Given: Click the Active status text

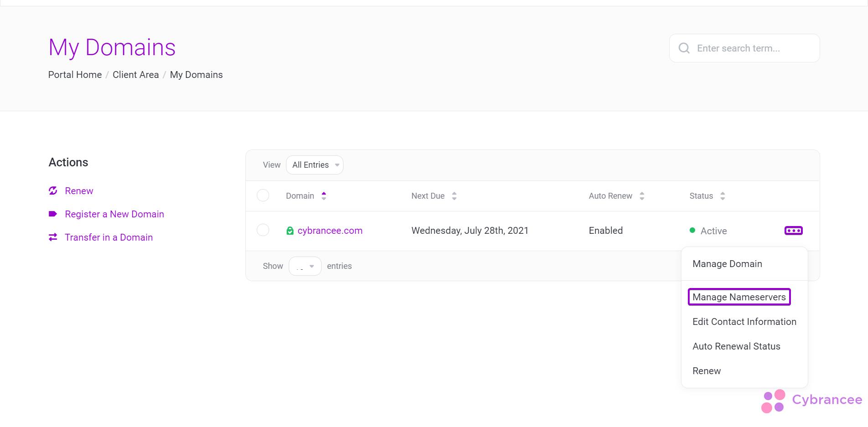Looking at the screenshot, I should point(713,231).
